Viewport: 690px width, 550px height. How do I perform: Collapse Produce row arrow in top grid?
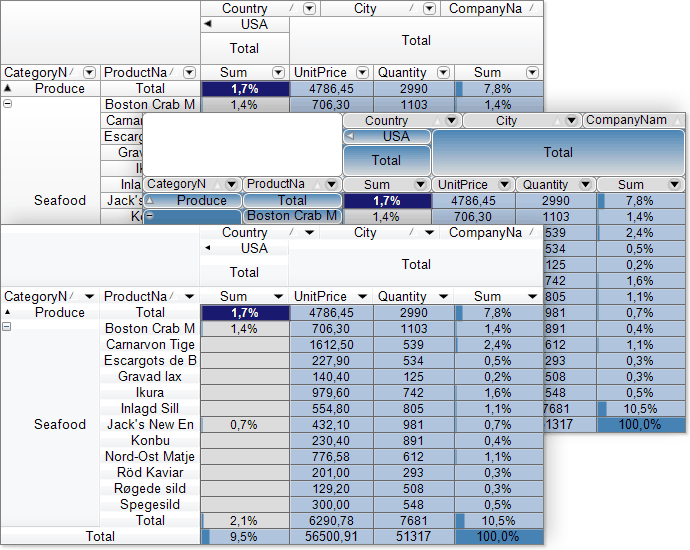click(x=7, y=88)
